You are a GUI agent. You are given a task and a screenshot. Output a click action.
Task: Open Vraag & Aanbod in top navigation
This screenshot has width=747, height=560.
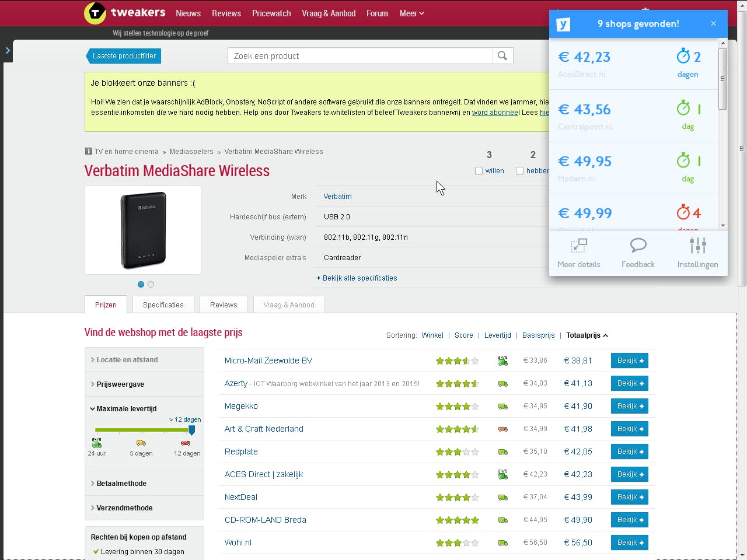tap(329, 13)
